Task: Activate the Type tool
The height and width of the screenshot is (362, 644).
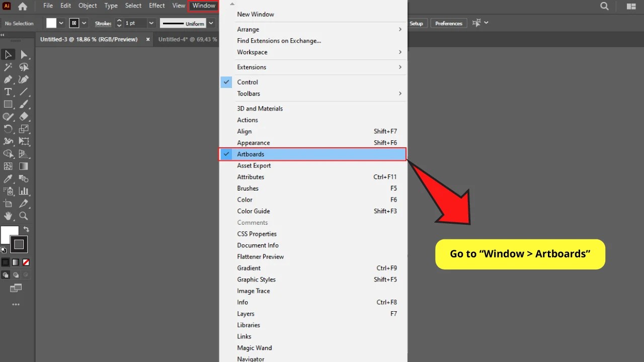Action: point(8,92)
